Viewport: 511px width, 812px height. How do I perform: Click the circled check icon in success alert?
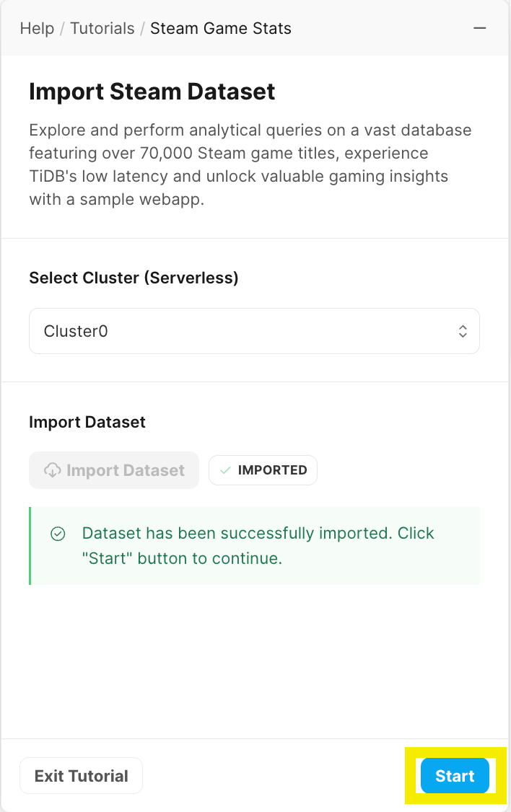[x=58, y=534]
